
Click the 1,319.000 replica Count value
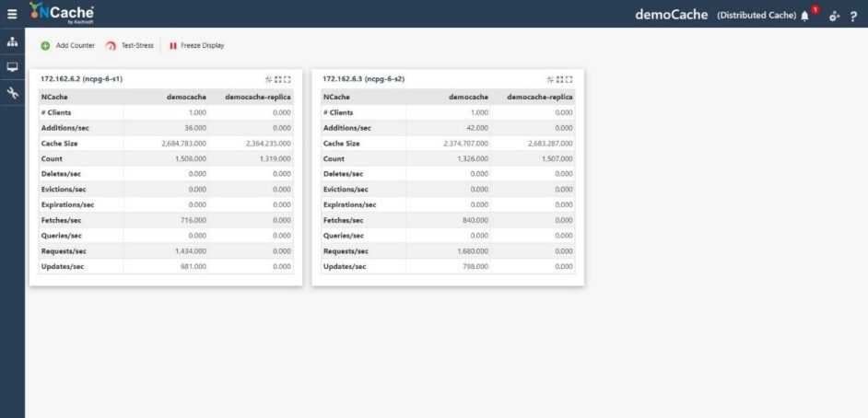tap(276, 158)
